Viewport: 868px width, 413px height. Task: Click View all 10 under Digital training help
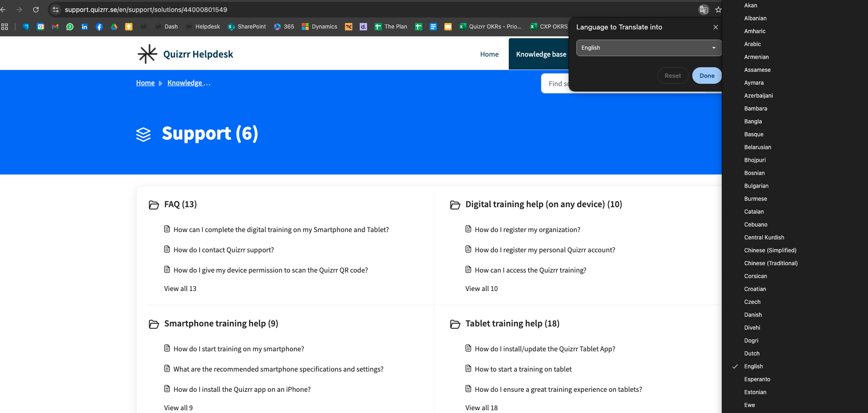482,289
